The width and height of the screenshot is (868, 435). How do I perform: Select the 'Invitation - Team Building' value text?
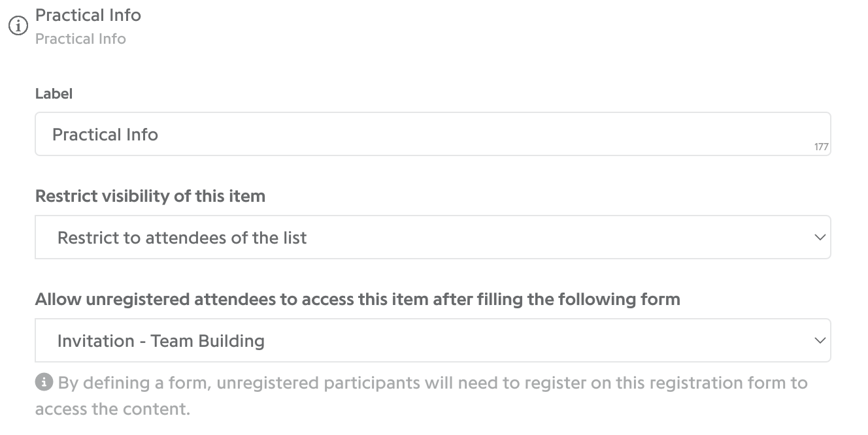point(161,341)
